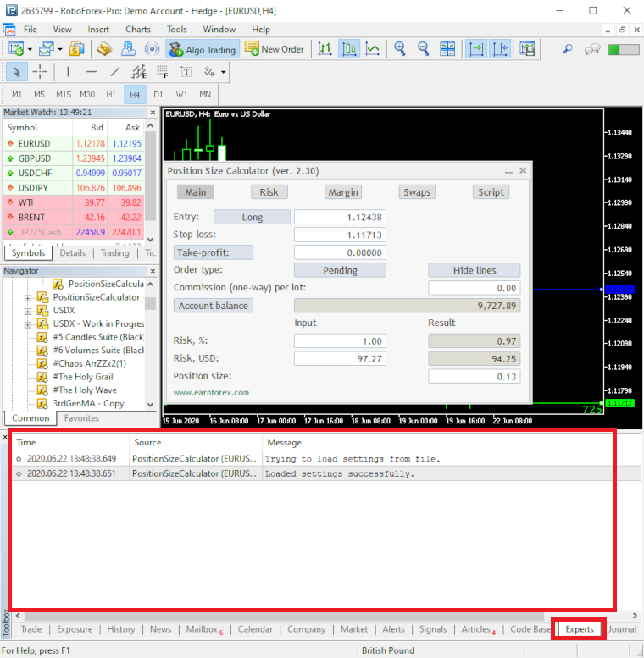Viewport: 644px width, 658px height.
Task: Open the New Chart dropdown arrow
Action: pyautogui.click(x=30, y=49)
